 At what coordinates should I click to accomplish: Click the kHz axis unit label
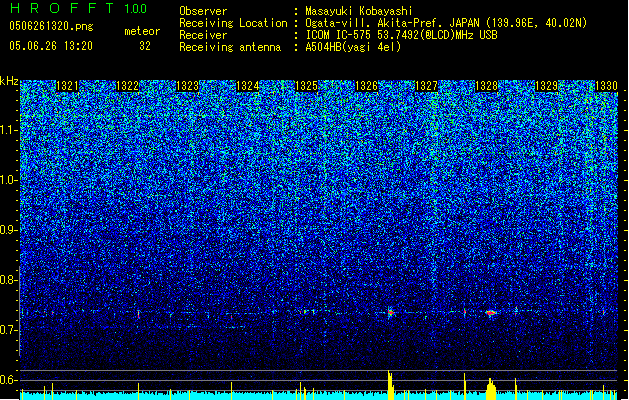9,81
